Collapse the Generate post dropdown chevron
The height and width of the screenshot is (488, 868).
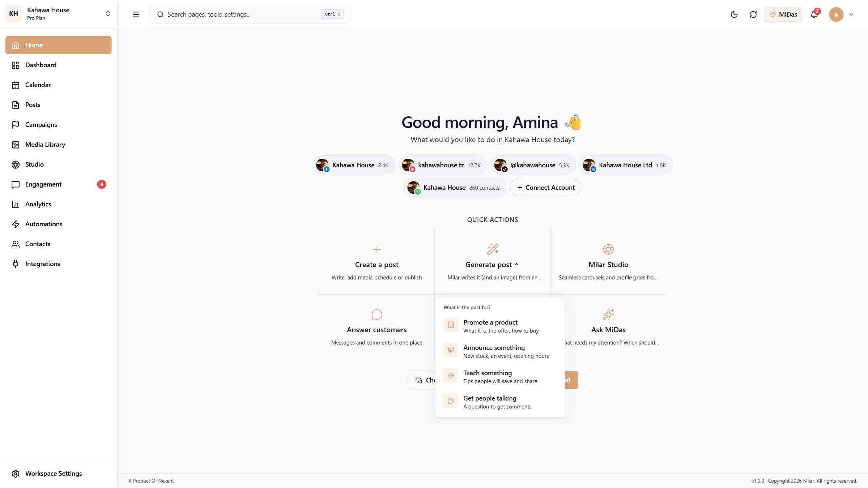coord(516,265)
